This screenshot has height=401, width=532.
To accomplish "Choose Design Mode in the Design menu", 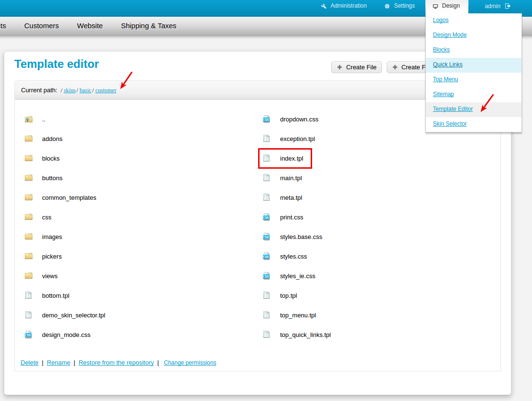I will pyautogui.click(x=450, y=35).
